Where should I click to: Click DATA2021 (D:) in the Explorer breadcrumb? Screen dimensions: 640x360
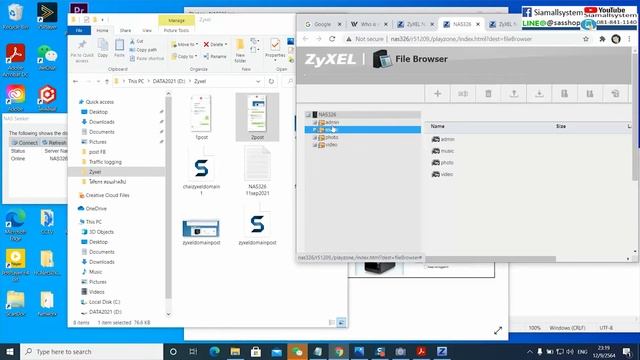click(x=169, y=81)
